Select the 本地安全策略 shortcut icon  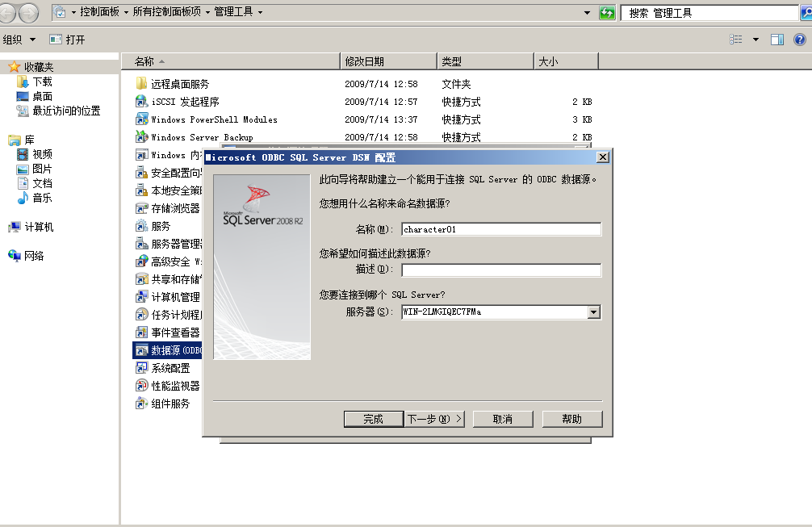click(141, 190)
